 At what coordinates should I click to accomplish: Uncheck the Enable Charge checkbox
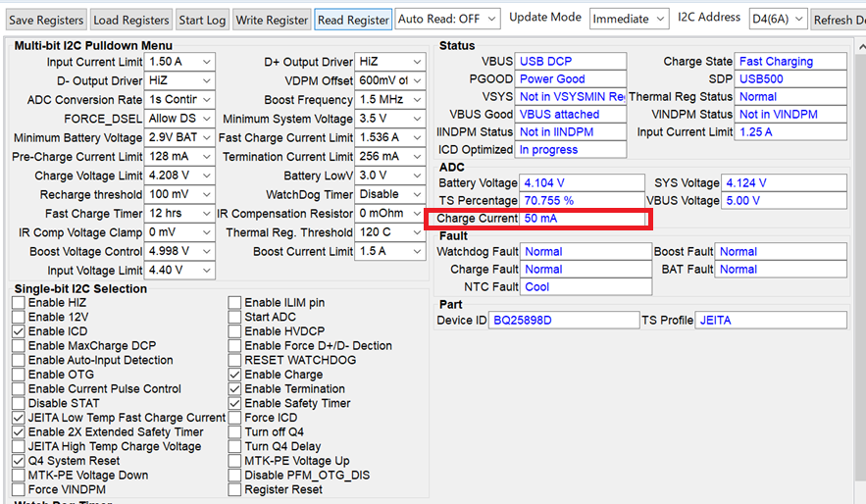click(234, 375)
